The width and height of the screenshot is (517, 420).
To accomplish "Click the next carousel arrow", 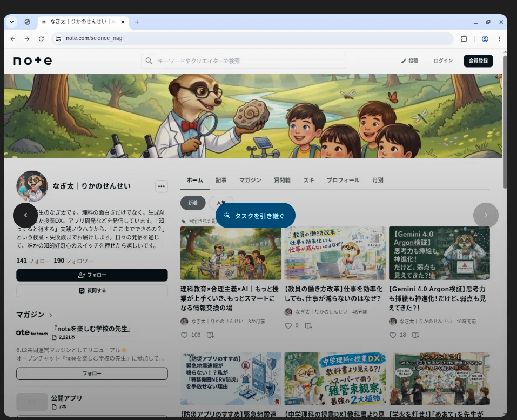I will (486, 215).
